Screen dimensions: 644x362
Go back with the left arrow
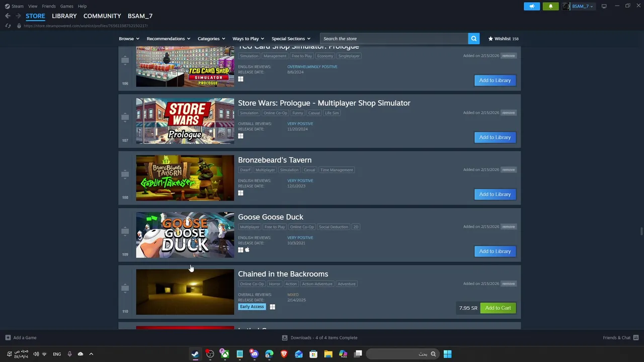point(8,16)
